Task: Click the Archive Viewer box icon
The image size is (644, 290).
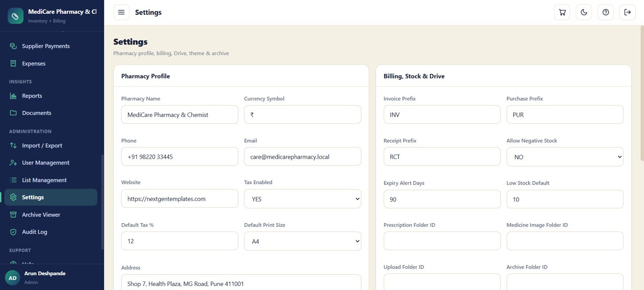Action: [13, 215]
